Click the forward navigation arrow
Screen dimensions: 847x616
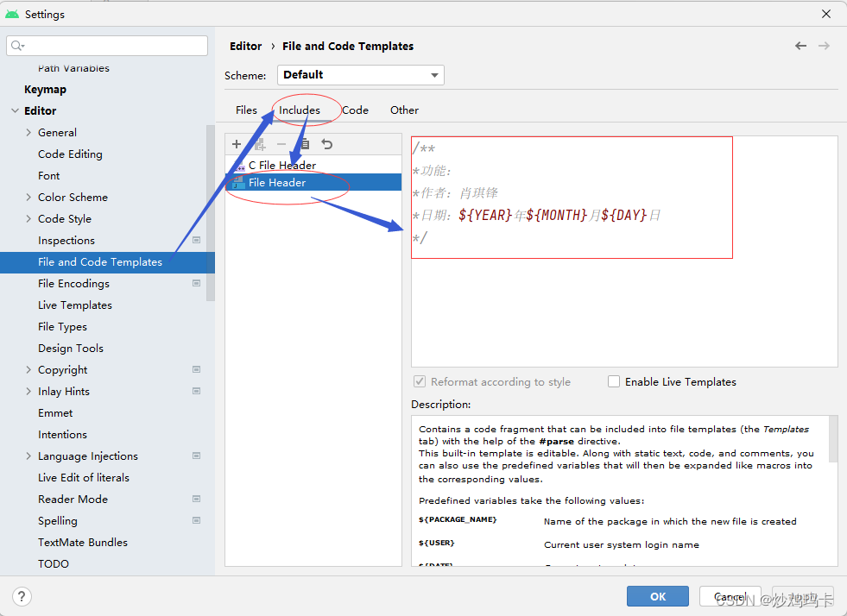[824, 46]
